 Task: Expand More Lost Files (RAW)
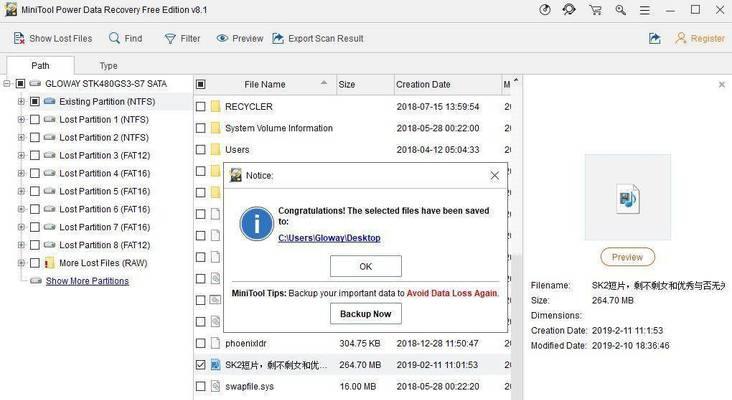pyautogui.click(x=21, y=263)
